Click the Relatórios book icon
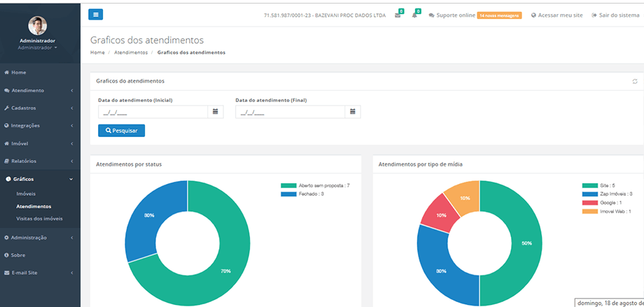644x307 pixels. 6,162
